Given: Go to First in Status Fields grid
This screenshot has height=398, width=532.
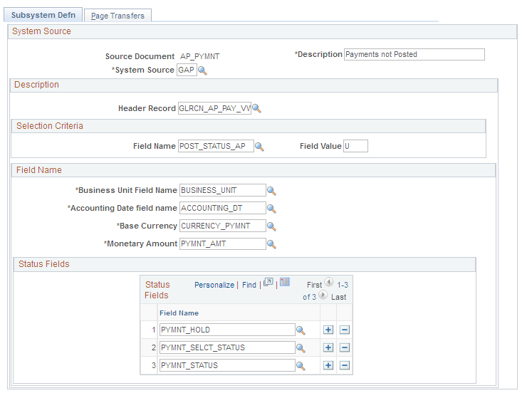Looking at the screenshot, I should (x=314, y=285).
